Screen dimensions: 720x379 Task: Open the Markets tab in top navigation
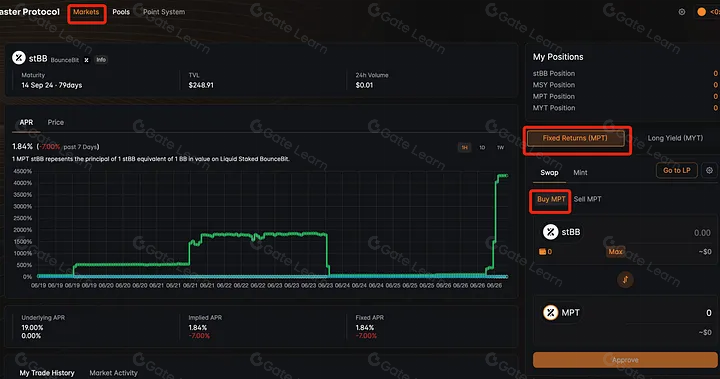86,12
